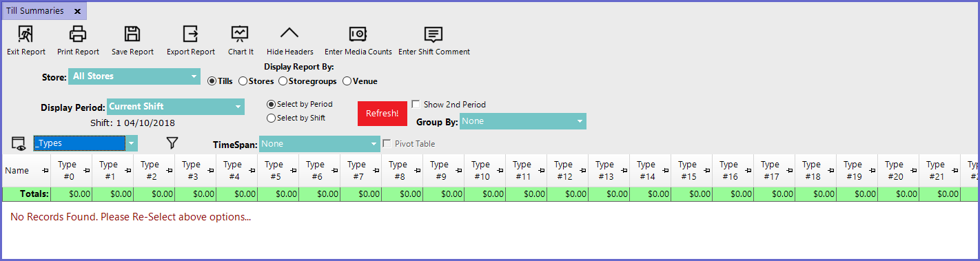Open the Chart It icon

pos(240,34)
